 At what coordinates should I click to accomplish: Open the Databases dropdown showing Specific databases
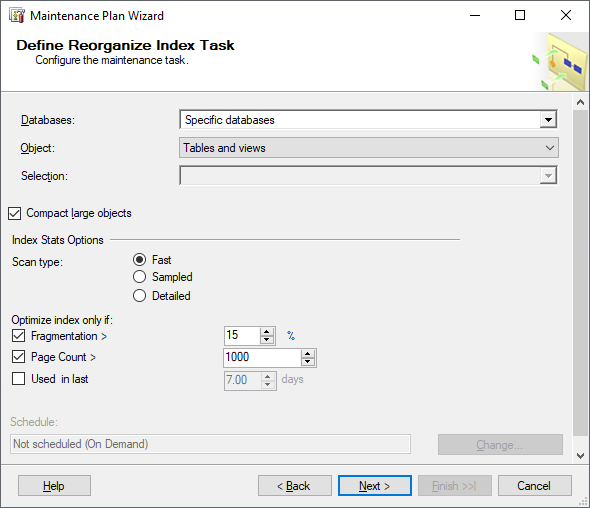point(548,120)
